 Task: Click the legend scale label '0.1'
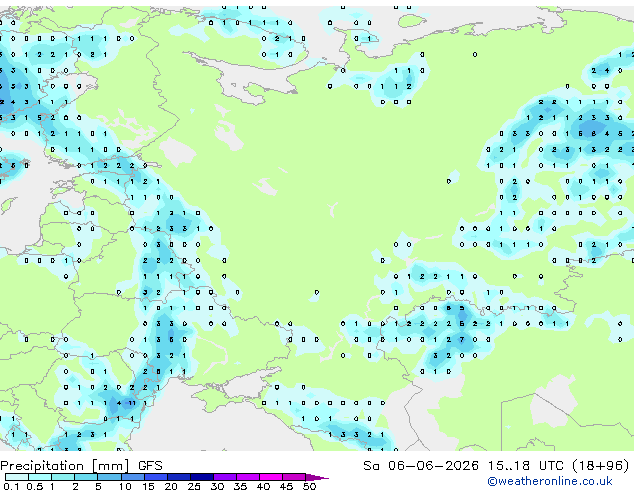pyautogui.click(x=11, y=486)
